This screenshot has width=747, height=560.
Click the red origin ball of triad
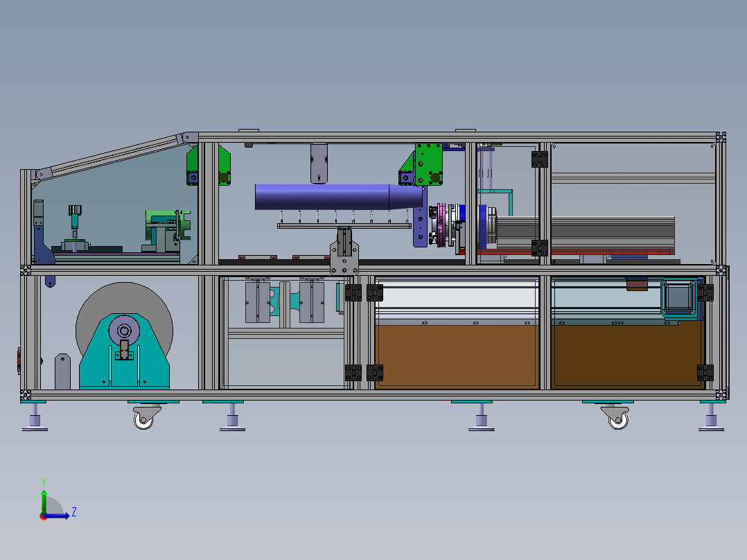[x=43, y=516]
